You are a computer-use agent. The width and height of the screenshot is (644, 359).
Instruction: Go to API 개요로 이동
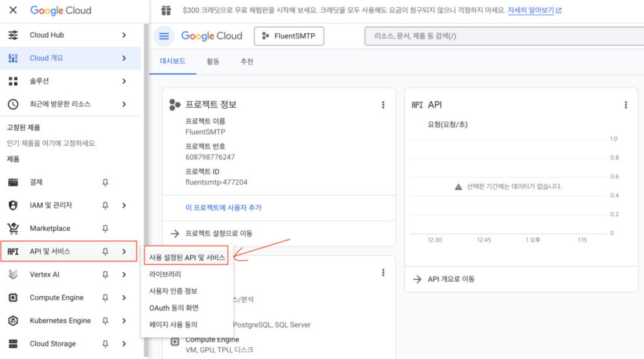click(x=451, y=279)
